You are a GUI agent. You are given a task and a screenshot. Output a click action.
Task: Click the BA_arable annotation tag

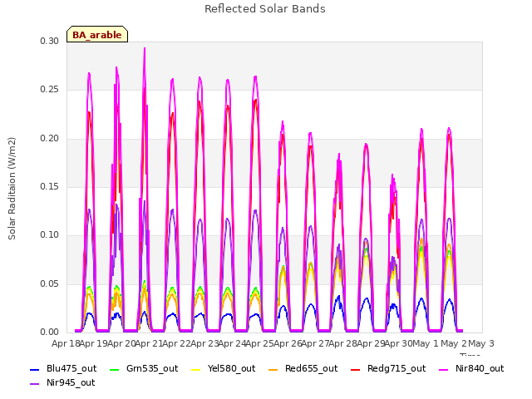click(97, 34)
